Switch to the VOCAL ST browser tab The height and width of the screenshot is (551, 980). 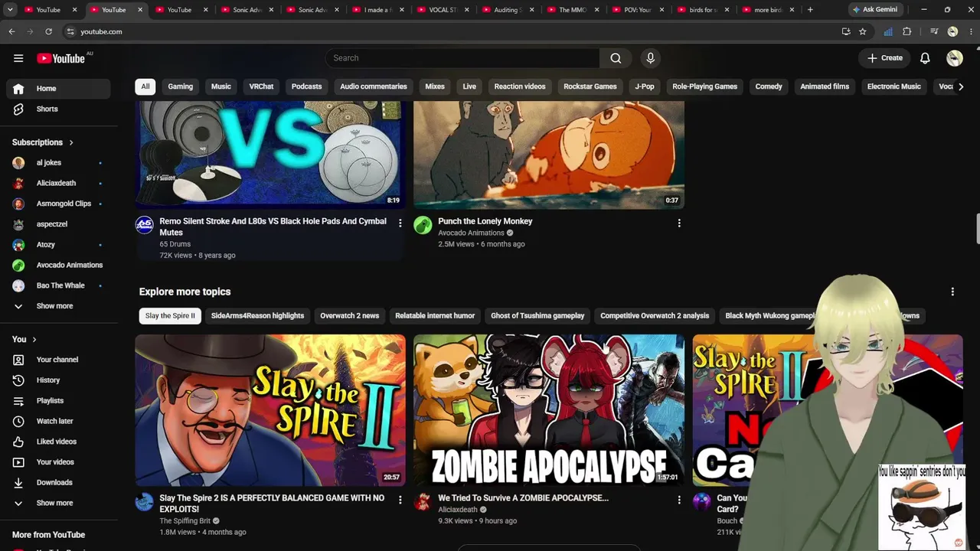tap(442, 10)
